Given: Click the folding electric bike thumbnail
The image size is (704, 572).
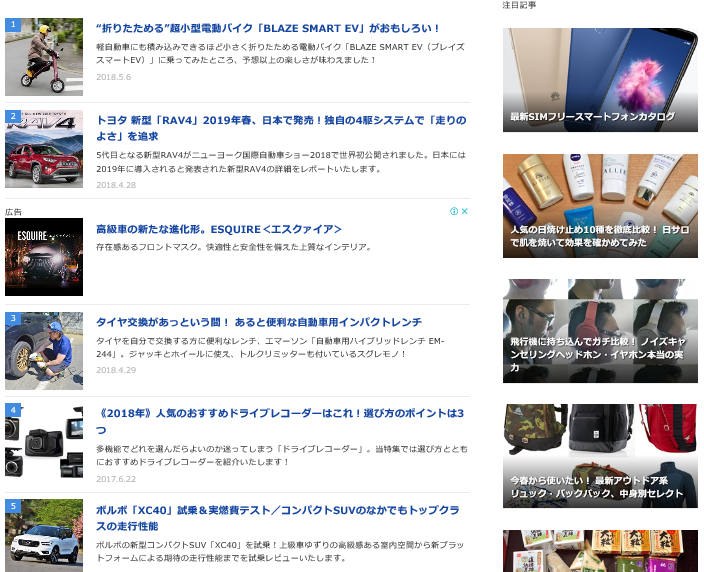Looking at the screenshot, I should 44,57.
